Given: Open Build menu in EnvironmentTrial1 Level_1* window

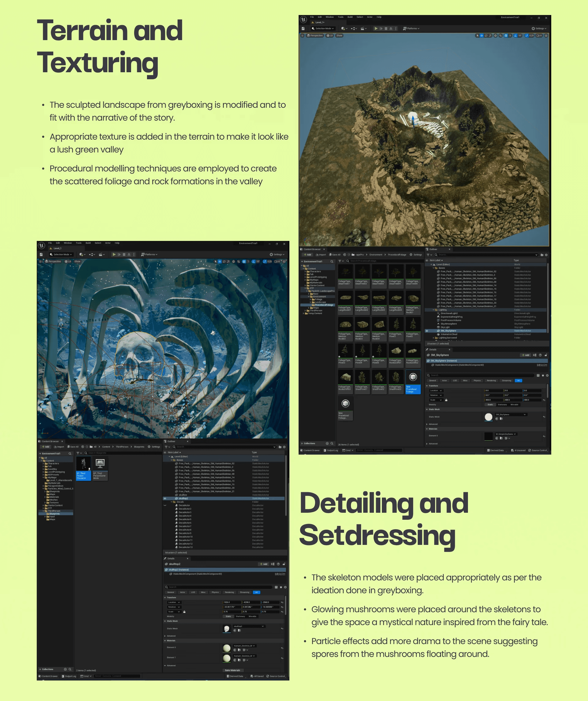Looking at the screenshot, I should (x=350, y=17).
